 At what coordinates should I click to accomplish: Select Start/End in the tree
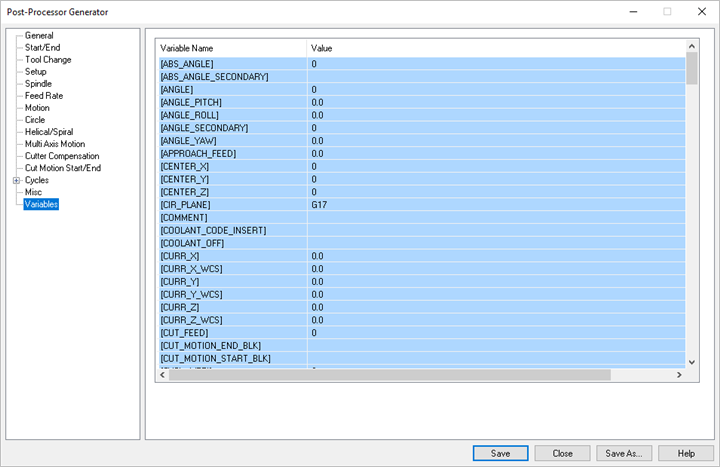[42, 47]
